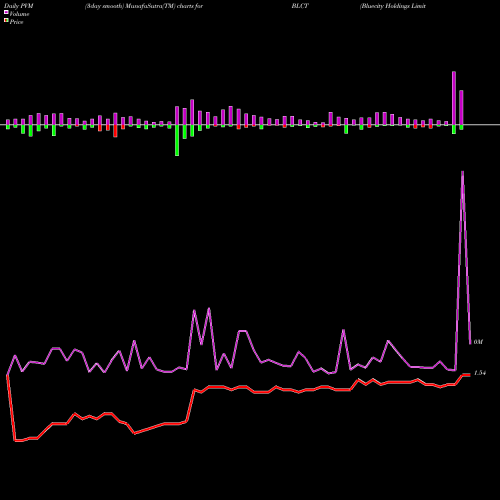The width and height of the screenshot is (500, 500).
Task: Click the longest green downward bar
Action: click(x=177, y=140)
